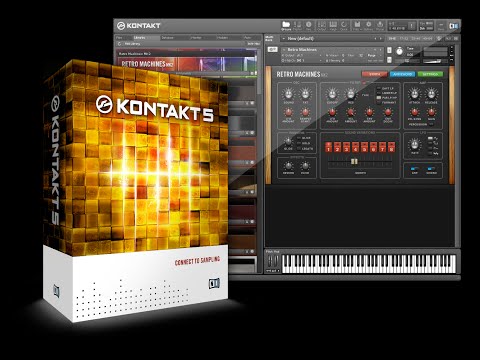Click the on-screen piano keyboard keys

(369, 264)
